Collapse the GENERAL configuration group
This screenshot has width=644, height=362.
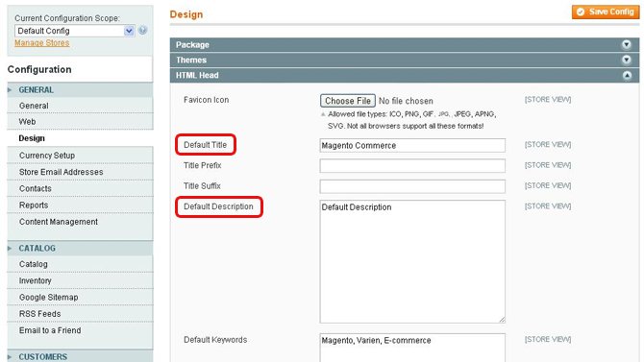pyautogui.click(x=80, y=90)
